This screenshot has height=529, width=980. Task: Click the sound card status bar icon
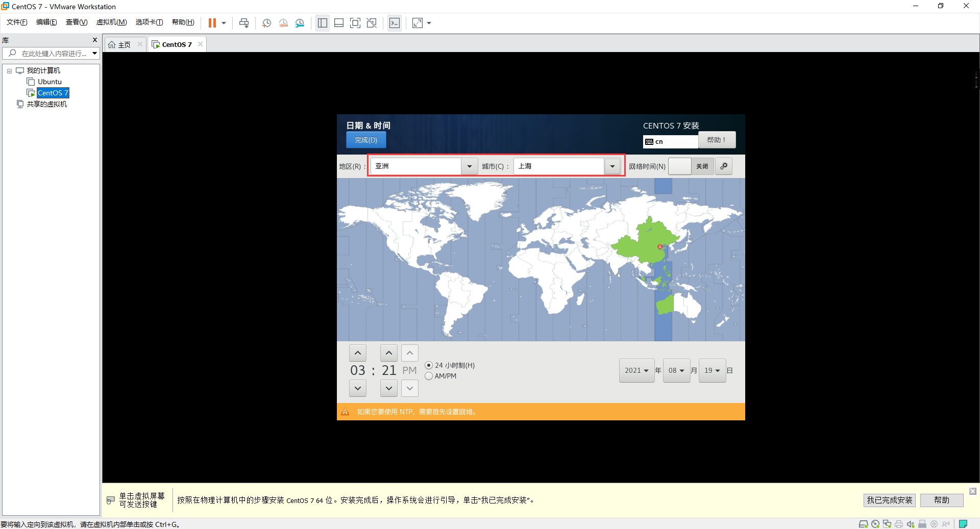pos(911,524)
